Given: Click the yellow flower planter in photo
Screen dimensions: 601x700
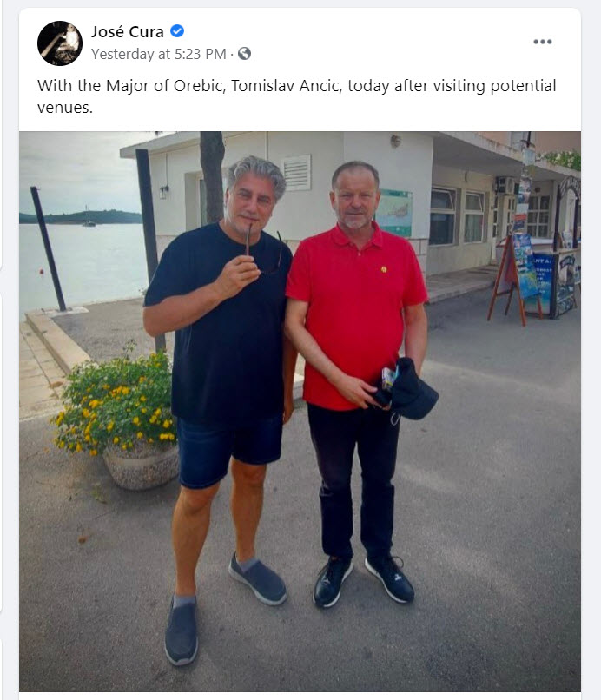Looking at the screenshot, I should coord(118,419).
